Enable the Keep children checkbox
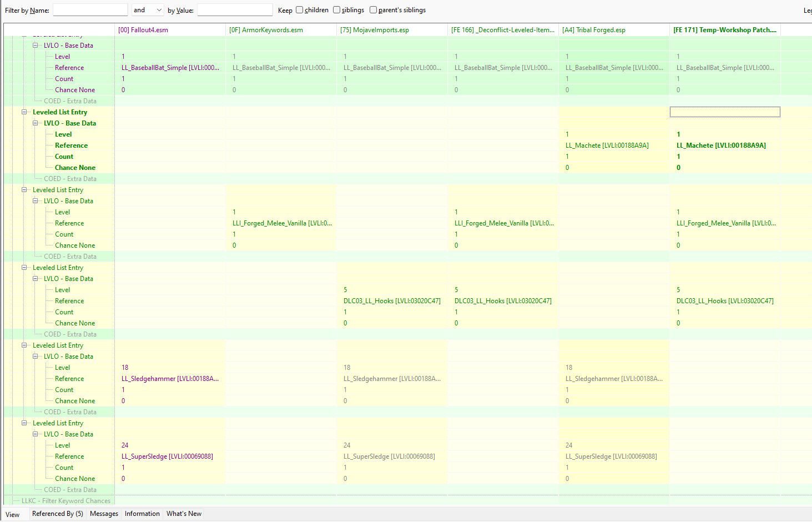 coord(300,10)
